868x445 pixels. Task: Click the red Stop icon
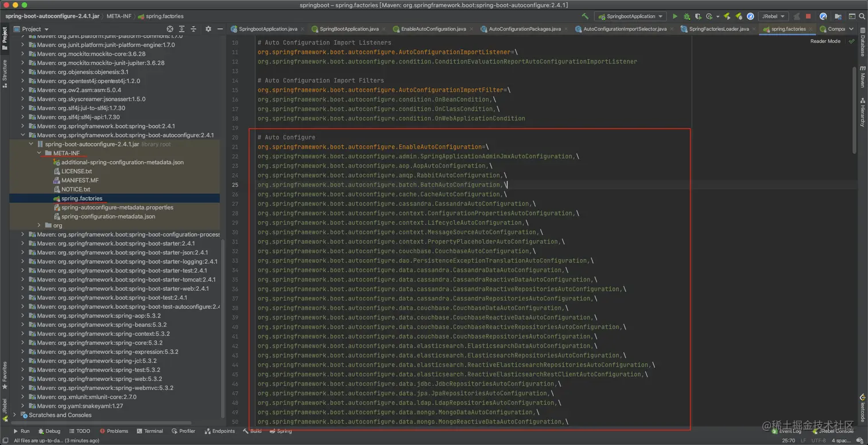pos(808,17)
